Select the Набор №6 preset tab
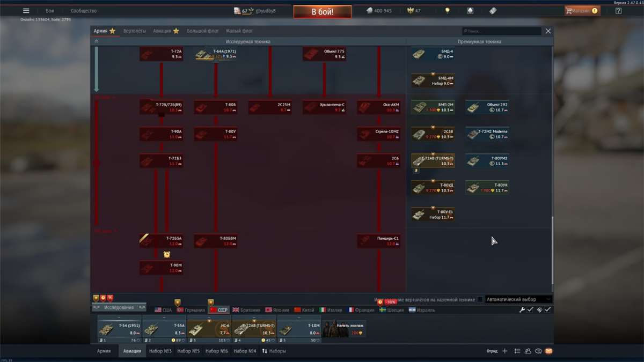The image size is (644, 362). (x=216, y=351)
